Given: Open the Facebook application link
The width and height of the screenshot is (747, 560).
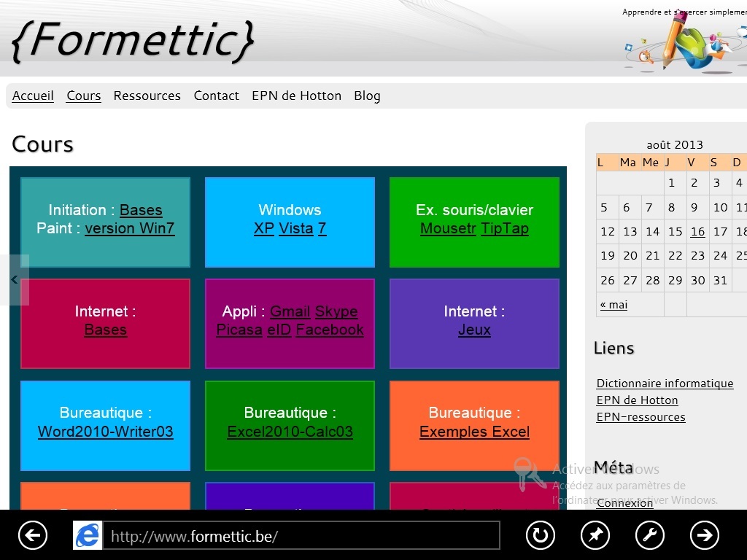Looking at the screenshot, I should pyautogui.click(x=330, y=330).
